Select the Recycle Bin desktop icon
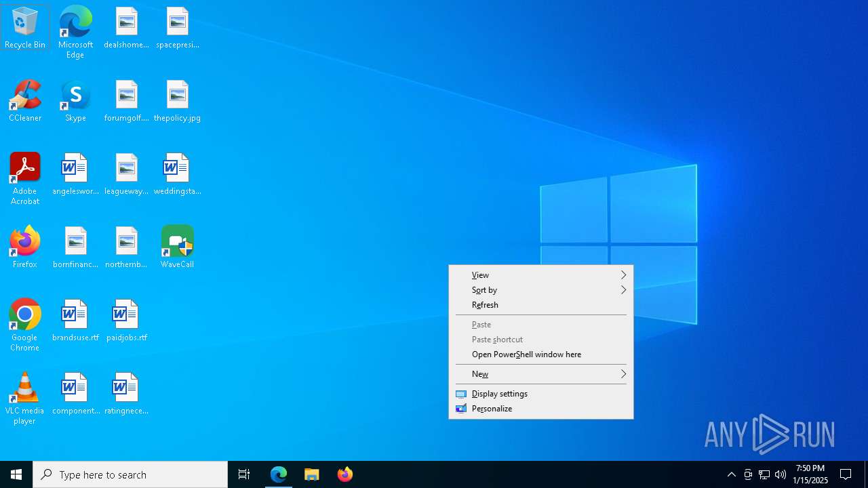The width and height of the screenshot is (868, 488). point(25,27)
